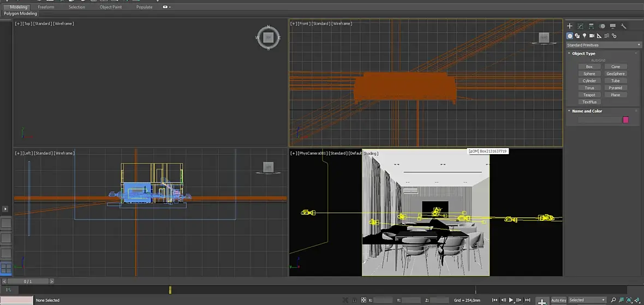Open the Modify panel tab

click(x=580, y=26)
